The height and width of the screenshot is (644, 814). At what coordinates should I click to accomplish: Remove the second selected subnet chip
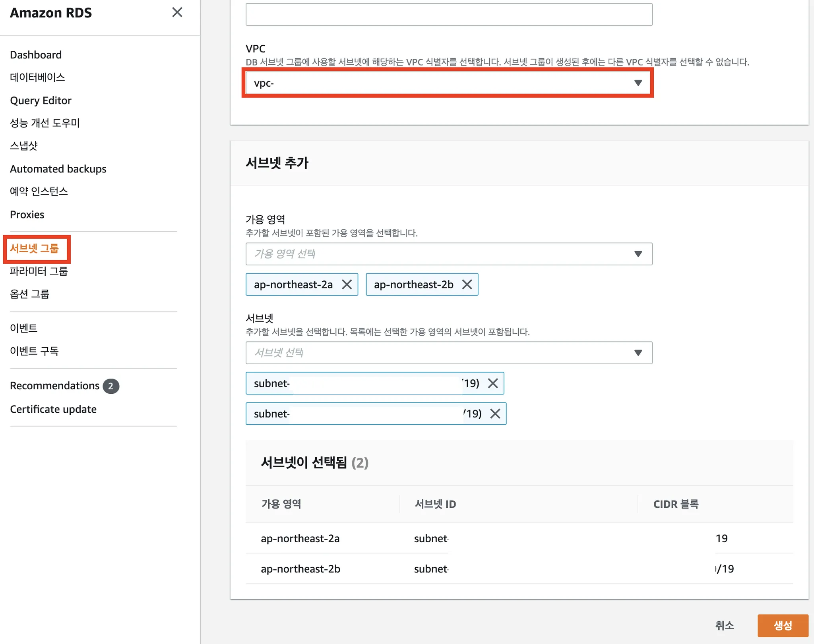point(495,414)
